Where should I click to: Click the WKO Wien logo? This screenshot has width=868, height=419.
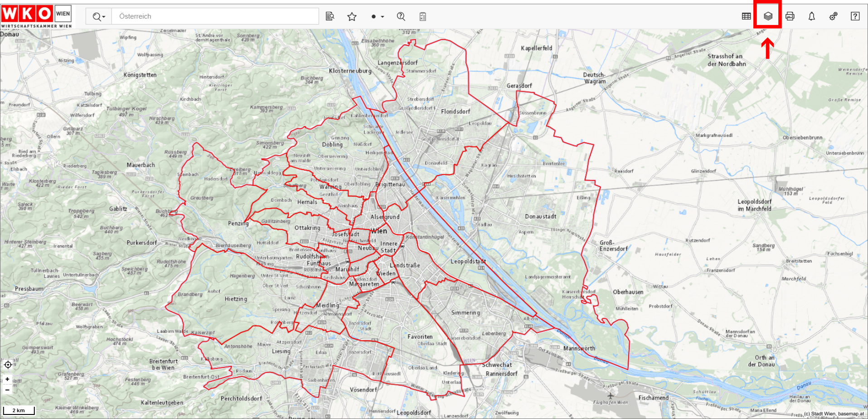point(36,15)
